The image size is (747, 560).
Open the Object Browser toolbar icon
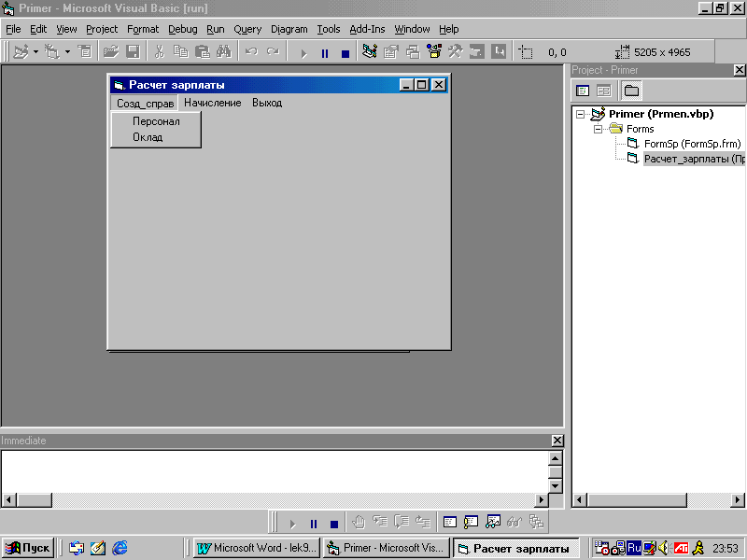click(x=434, y=51)
